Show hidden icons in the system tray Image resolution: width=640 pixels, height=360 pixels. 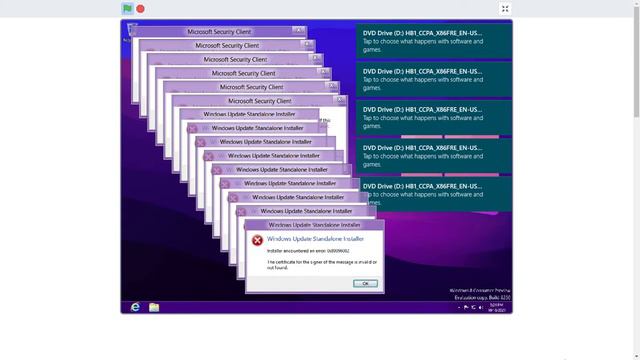point(459,307)
